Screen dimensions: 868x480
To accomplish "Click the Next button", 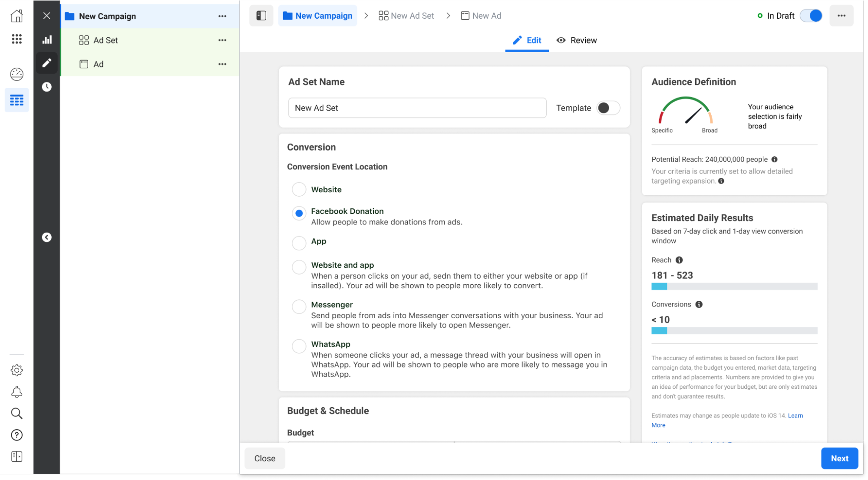I will click(840, 458).
